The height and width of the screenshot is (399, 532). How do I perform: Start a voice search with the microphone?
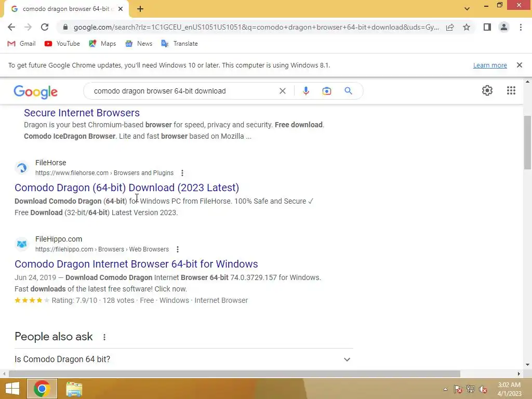pyautogui.click(x=305, y=91)
